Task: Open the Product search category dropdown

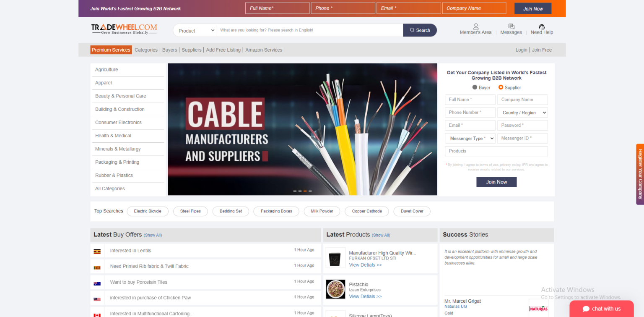Action: (x=194, y=30)
